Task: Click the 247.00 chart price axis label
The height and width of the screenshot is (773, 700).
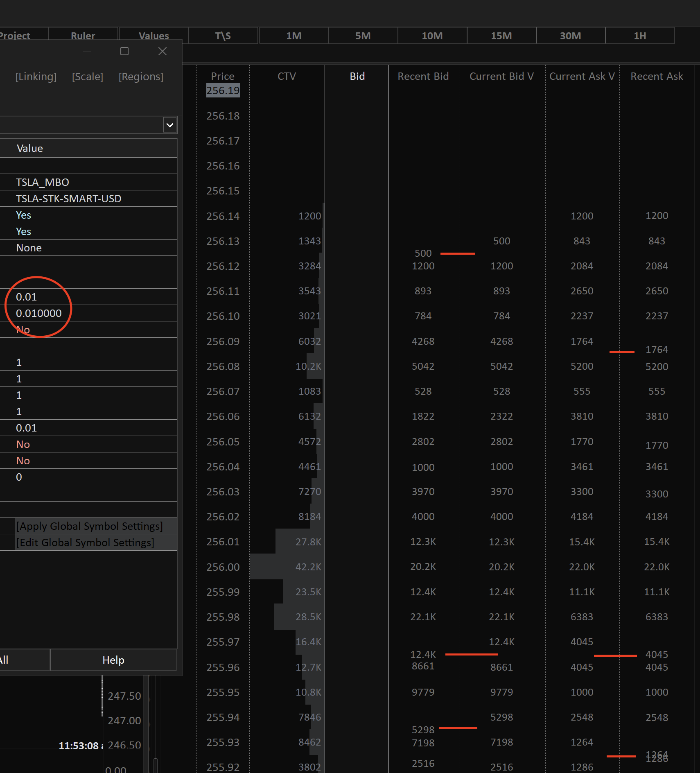Action: (x=124, y=721)
